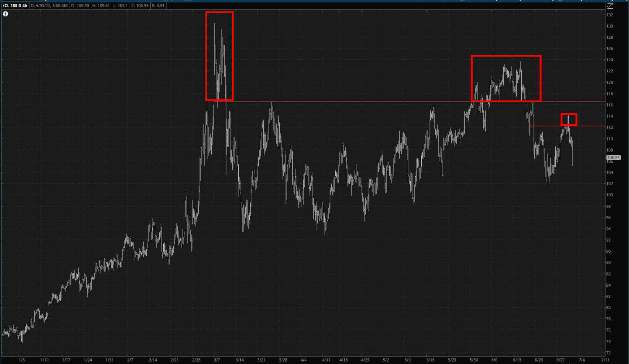This screenshot has height=364, width=629.
Task: Click the high value H: 109.61
Action: [101, 6]
